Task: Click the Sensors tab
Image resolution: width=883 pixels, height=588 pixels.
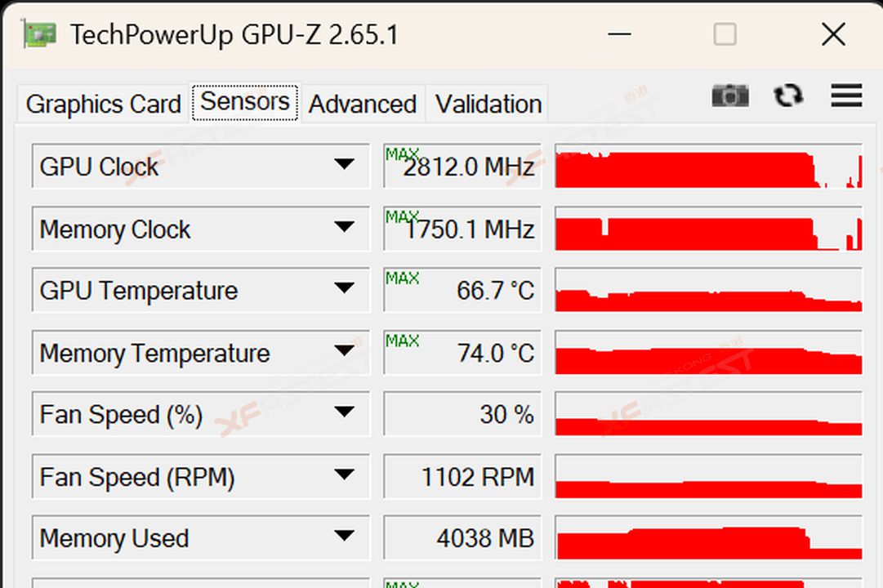Action: pos(245,102)
